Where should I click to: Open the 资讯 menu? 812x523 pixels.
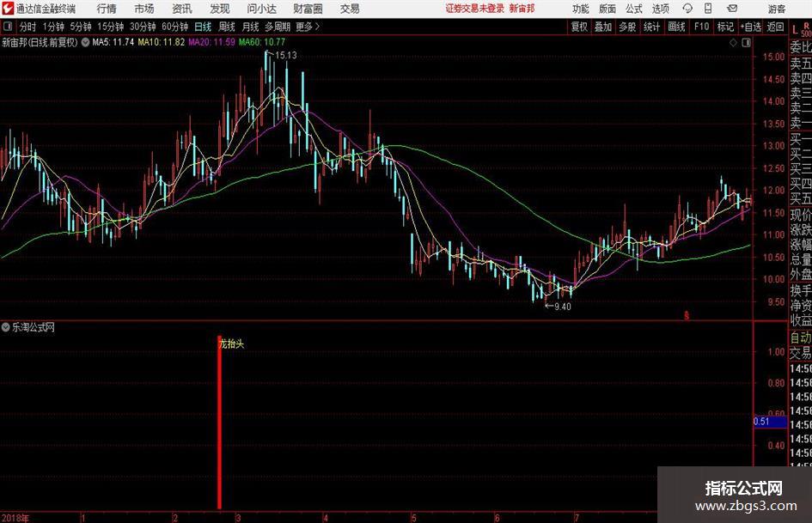click(x=182, y=9)
